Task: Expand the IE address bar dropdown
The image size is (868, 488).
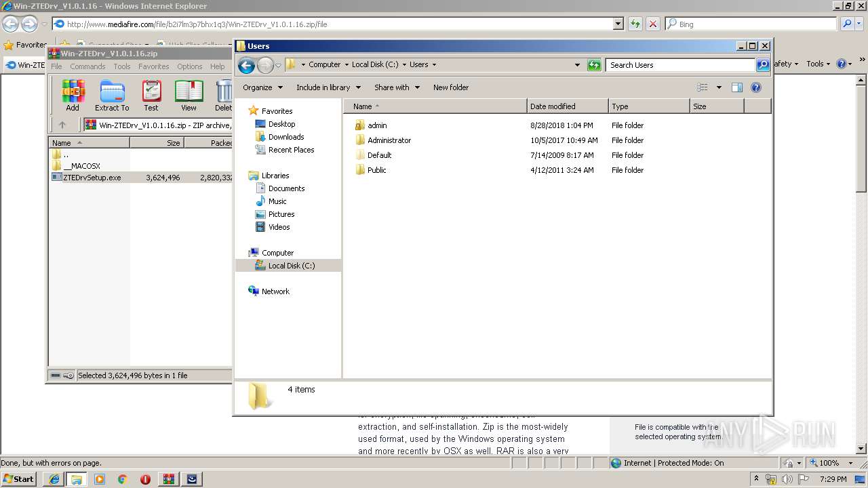Action: [x=618, y=24]
